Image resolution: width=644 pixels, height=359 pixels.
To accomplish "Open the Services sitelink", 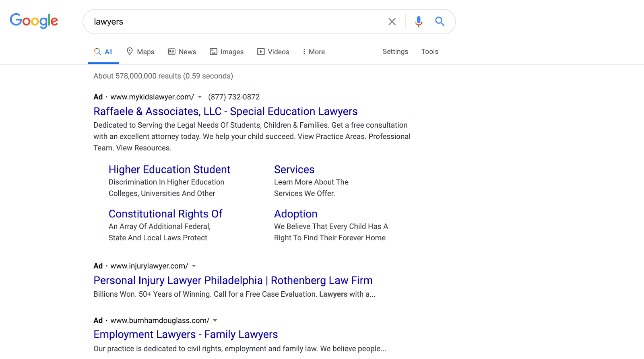I will (x=294, y=169).
